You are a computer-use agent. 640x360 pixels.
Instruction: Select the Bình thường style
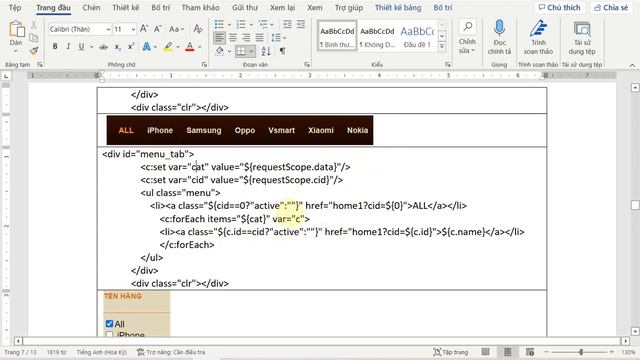pos(337,36)
